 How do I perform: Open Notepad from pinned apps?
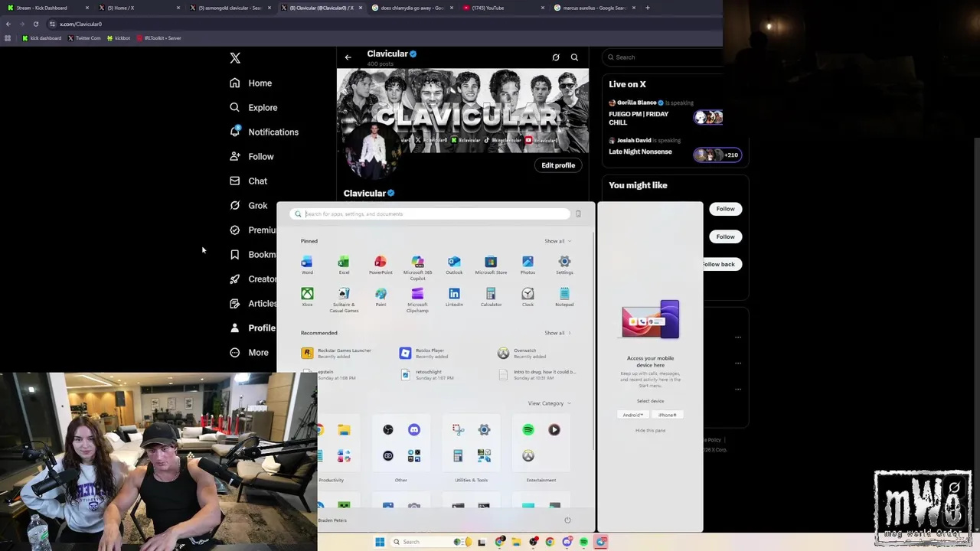pos(564,297)
